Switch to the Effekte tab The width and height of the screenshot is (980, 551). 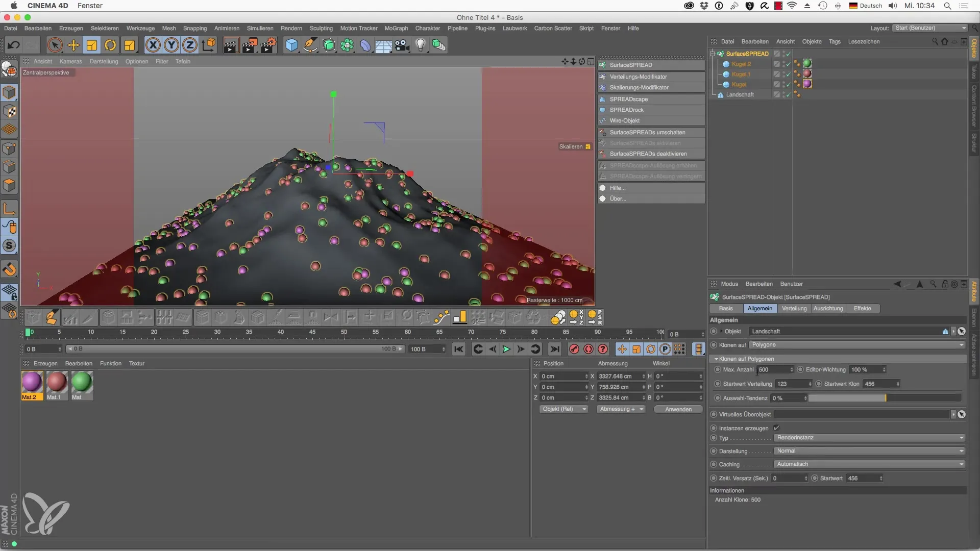point(862,308)
